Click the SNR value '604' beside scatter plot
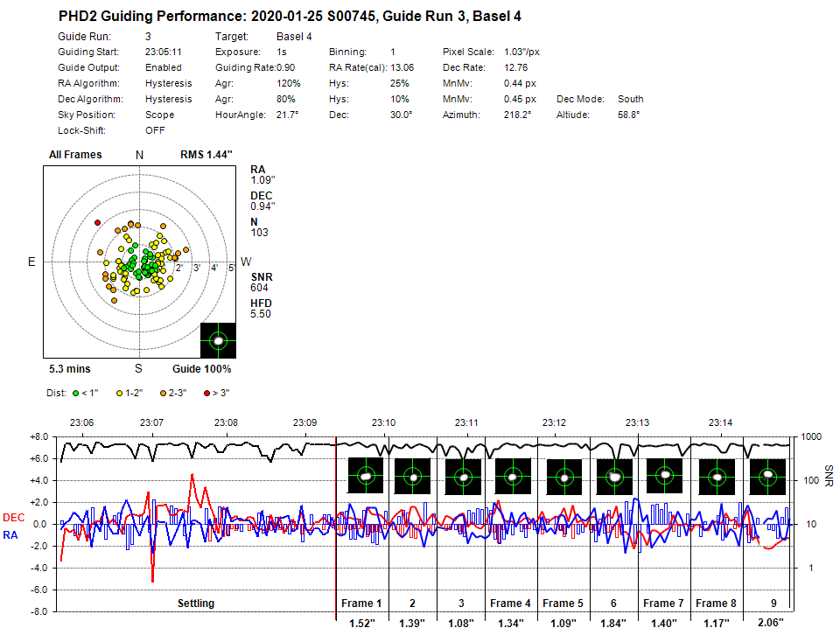The height and width of the screenshot is (642, 840). [x=259, y=288]
